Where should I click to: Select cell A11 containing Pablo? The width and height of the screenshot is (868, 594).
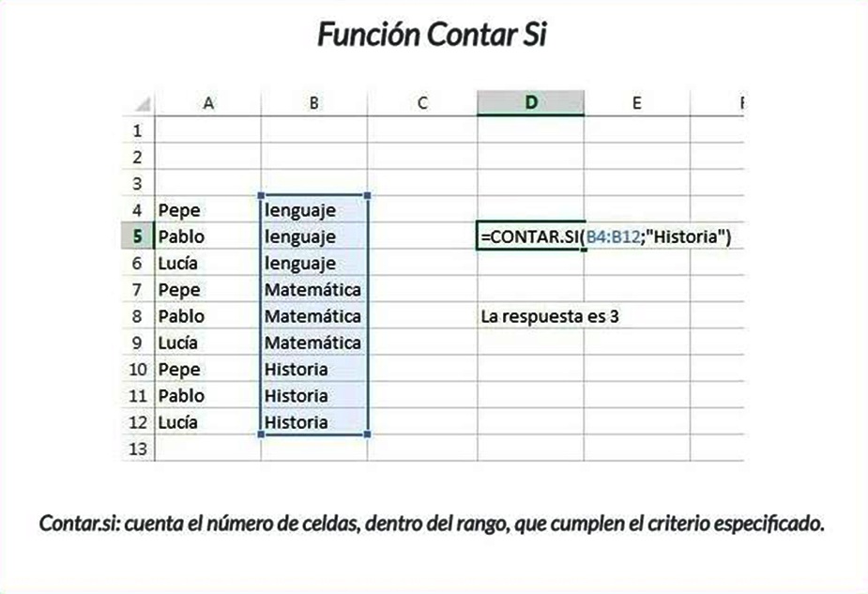point(208,396)
